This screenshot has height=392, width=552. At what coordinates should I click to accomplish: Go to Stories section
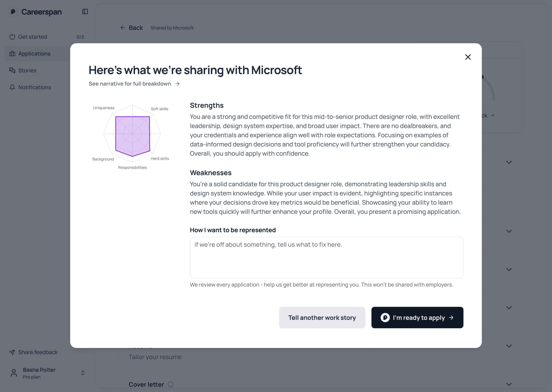point(27,70)
